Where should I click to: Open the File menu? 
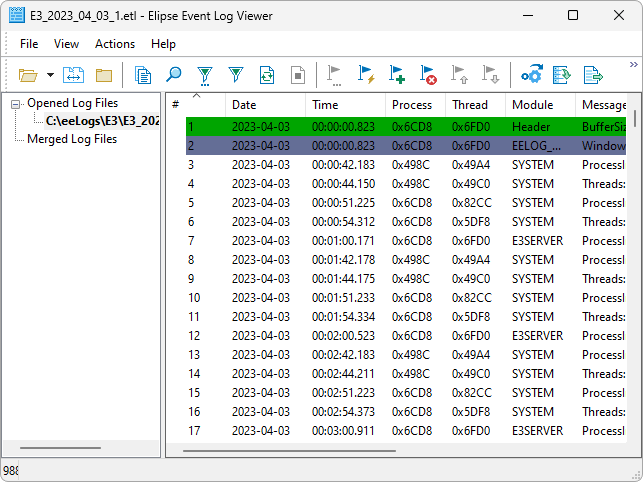pyautogui.click(x=29, y=44)
